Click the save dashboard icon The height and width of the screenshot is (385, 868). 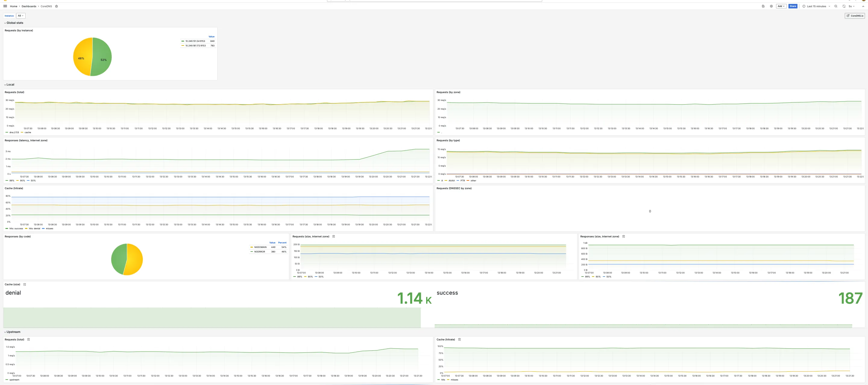click(x=763, y=6)
